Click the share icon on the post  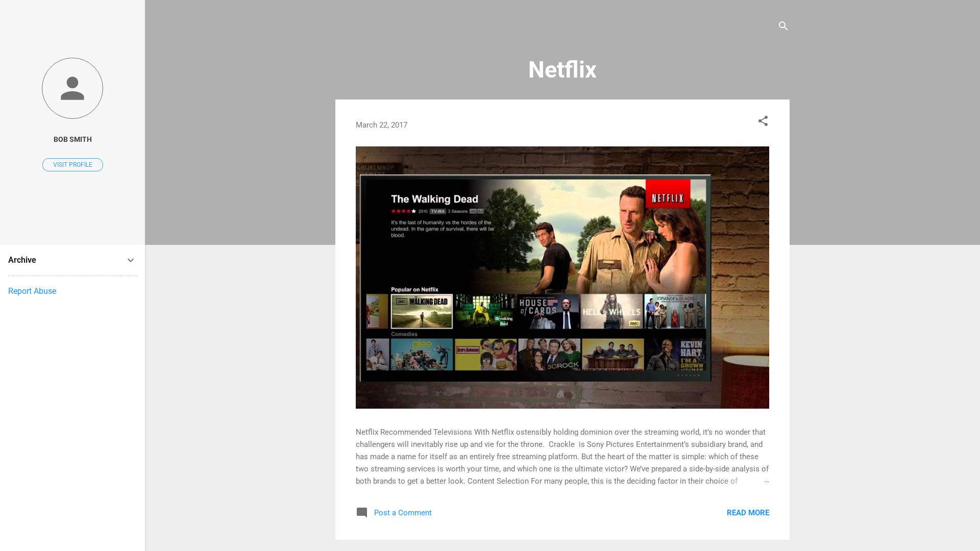coord(763,121)
